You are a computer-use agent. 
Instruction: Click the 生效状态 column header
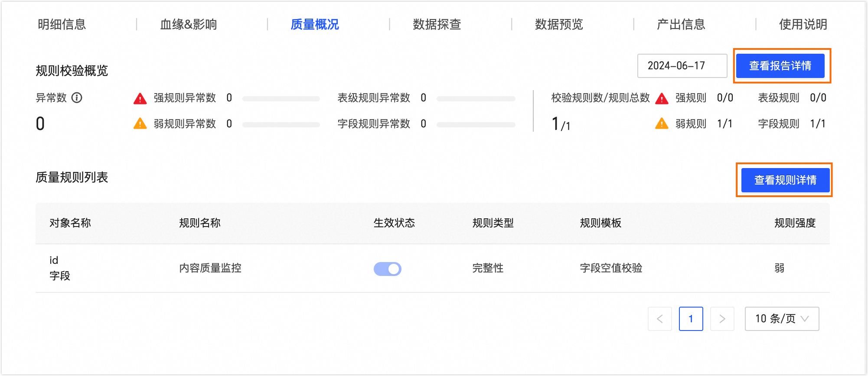pyautogui.click(x=395, y=223)
